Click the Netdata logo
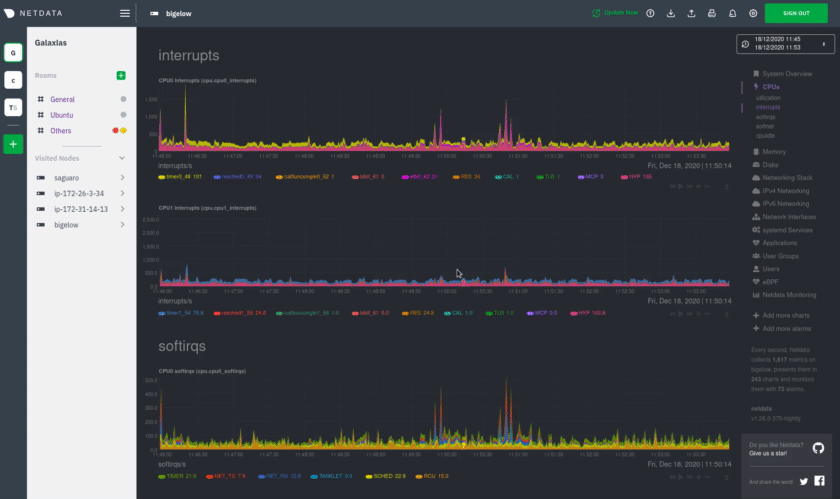Image resolution: width=840 pixels, height=499 pixels. click(33, 13)
